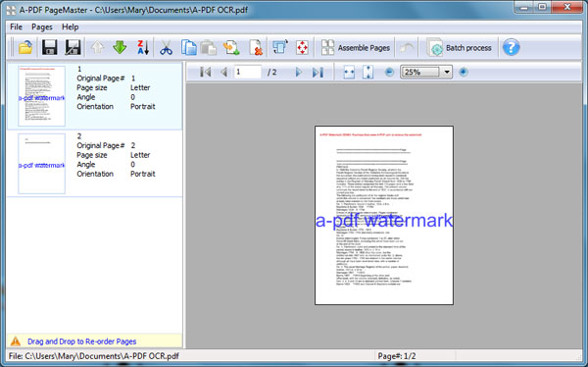Open Batch process

(x=460, y=48)
